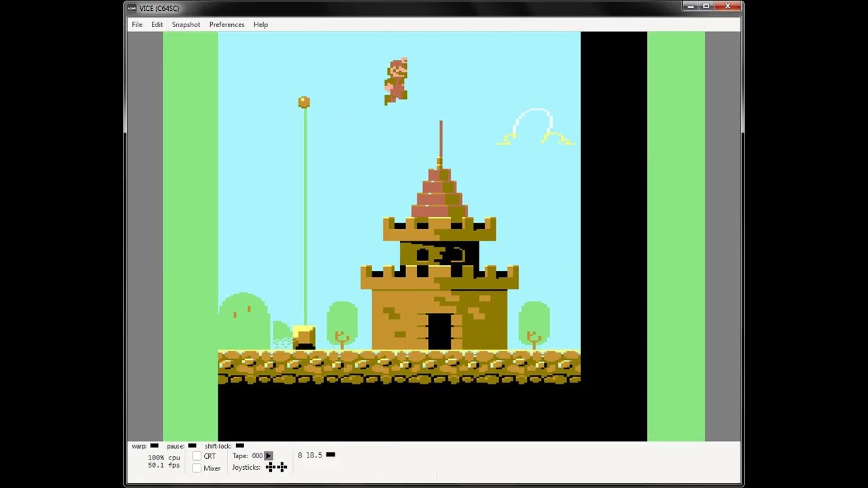This screenshot has height=488, width=868.
Task: Click the tape counter 000
Action: click(257, 455)
